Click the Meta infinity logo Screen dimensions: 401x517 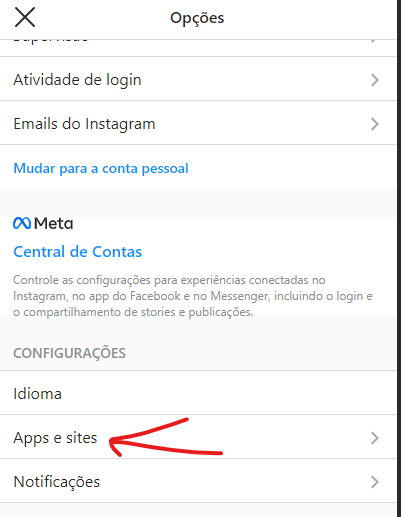(22, 223)
